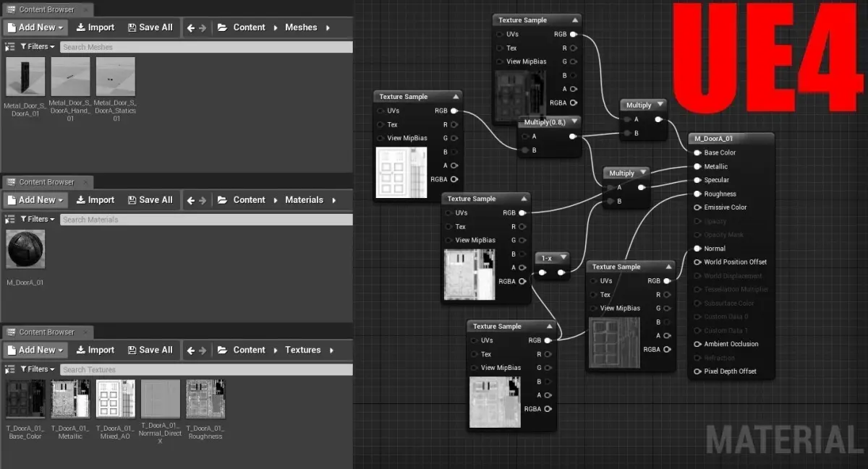Collapse the 1-x node arrow
Screen dimensions: 868x469
pos(563,257)
